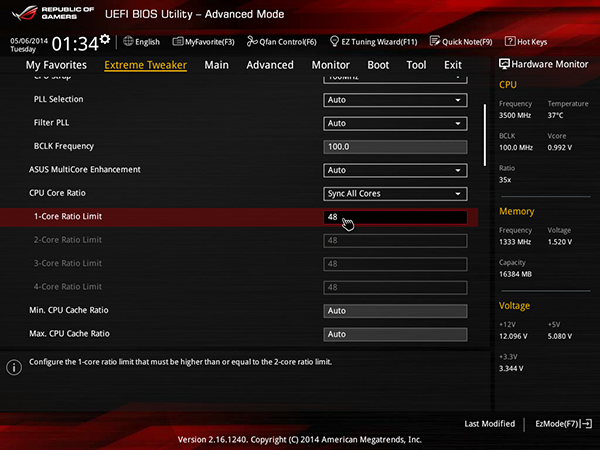The image size is (600, 450).
Task: Open the Tool tab
Action: (x=416, y=65)
